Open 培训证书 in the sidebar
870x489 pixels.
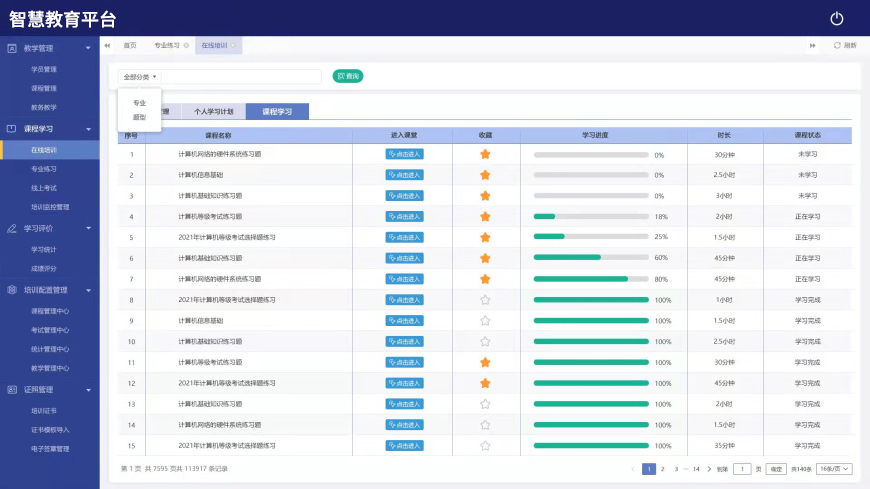coord(44,411)
